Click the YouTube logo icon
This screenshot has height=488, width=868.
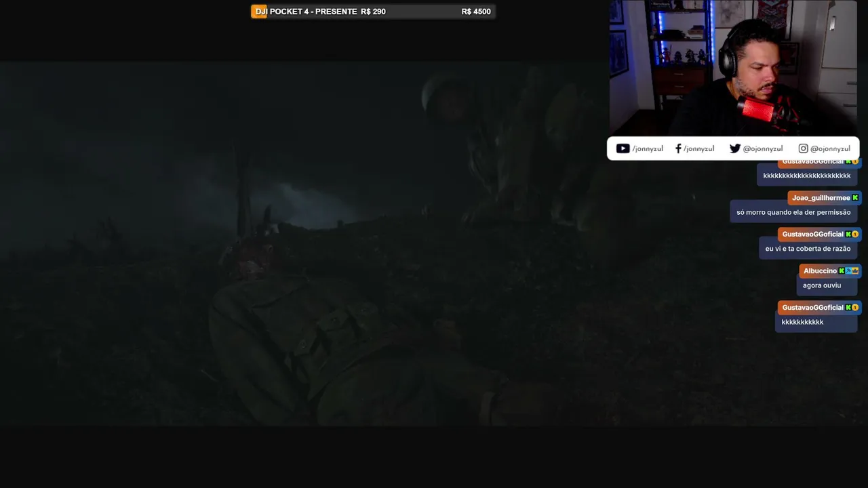pyautogui.click(x=623, y=148)
